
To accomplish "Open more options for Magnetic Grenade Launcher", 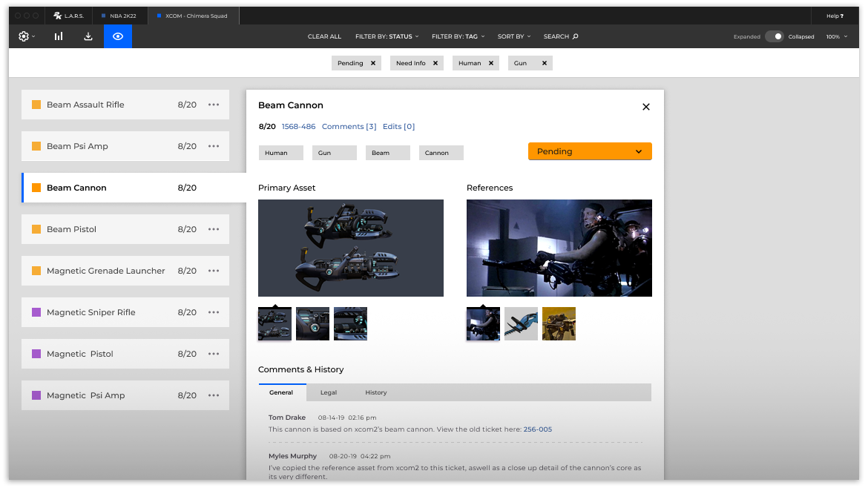I will [214, 271].
